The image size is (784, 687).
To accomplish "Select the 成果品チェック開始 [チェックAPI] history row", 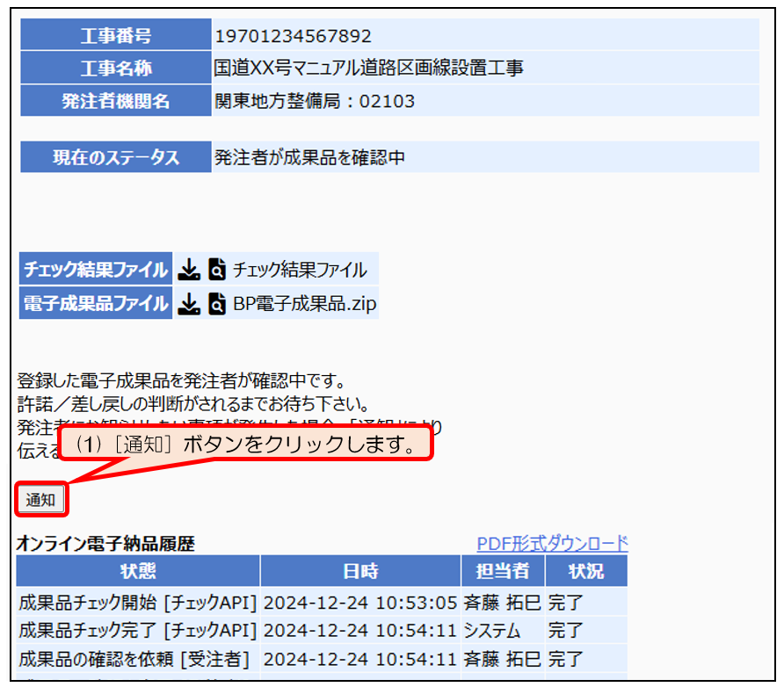I will click(x=138, y=603).
